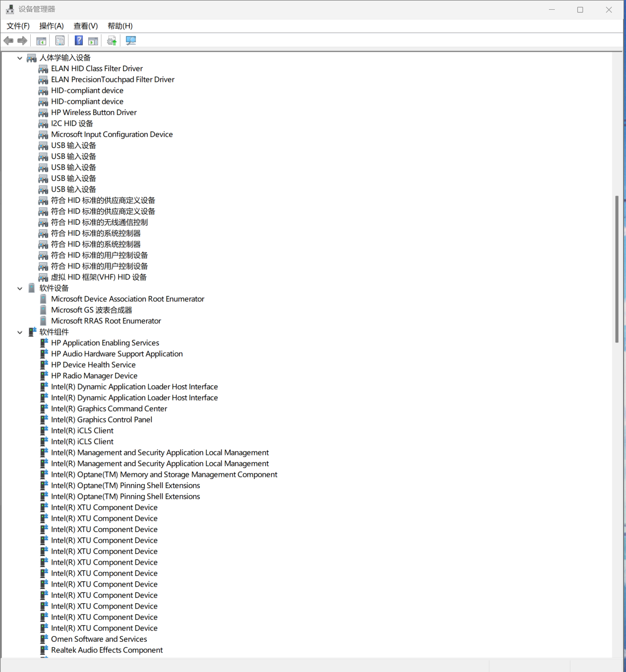Select HP Audio Hardware Support Application

tap(117, 354)
